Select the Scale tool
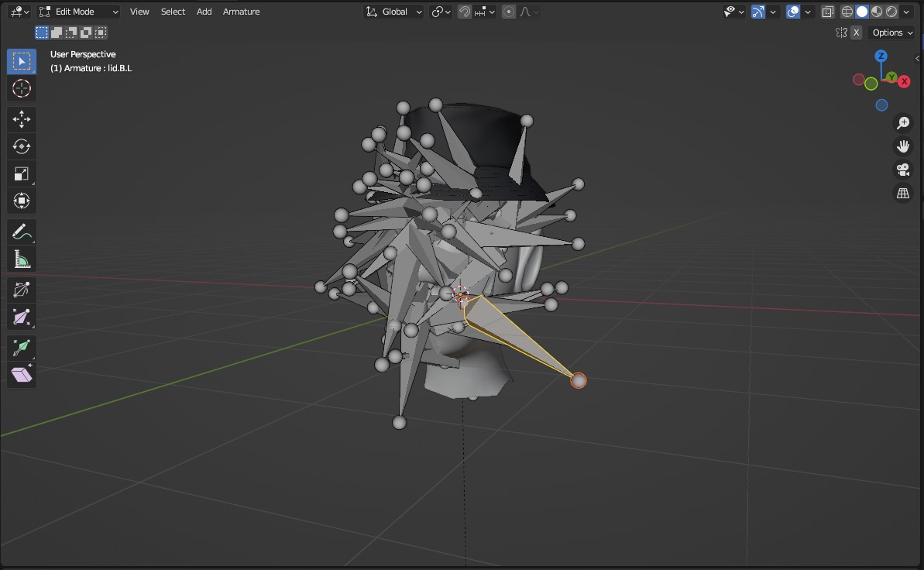The image size is (924, 570). pos(22,174)
